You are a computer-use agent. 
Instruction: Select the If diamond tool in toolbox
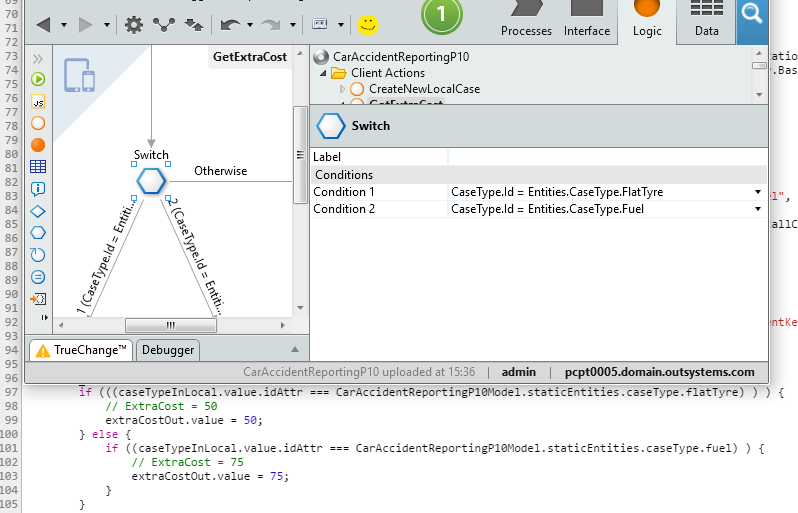(38, 211)
